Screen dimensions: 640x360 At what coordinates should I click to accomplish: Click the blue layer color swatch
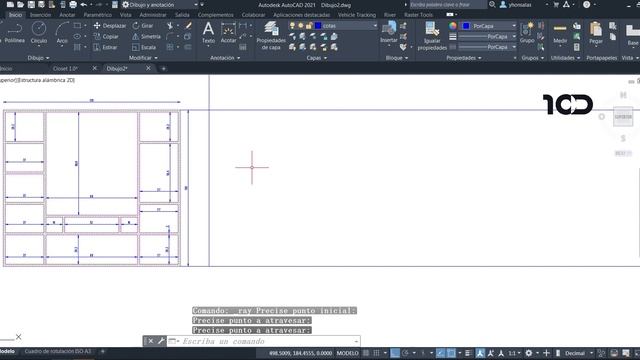pos(318,26)
